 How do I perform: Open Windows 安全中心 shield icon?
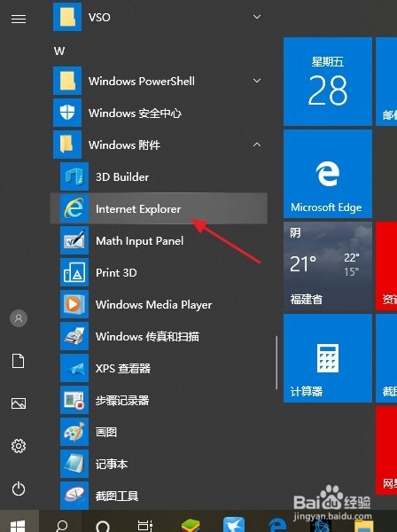coord(67,113)
